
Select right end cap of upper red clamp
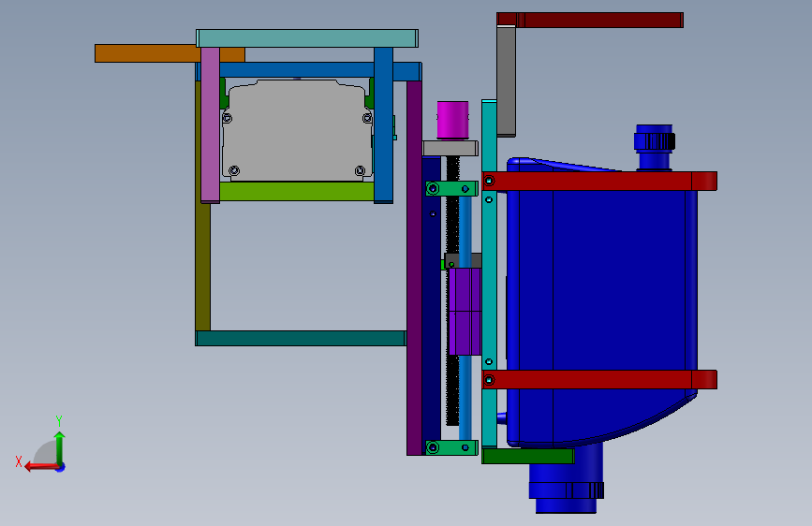click(704, 182)
